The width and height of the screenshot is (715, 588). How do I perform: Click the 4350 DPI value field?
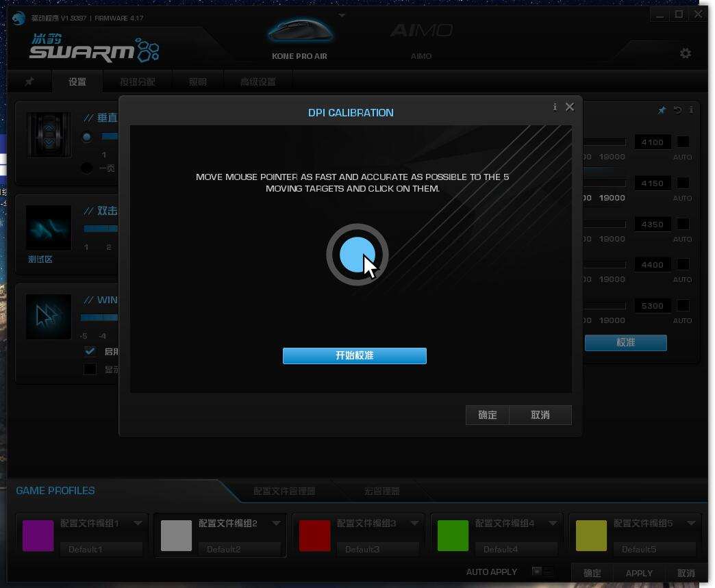[x=652, y=225]
